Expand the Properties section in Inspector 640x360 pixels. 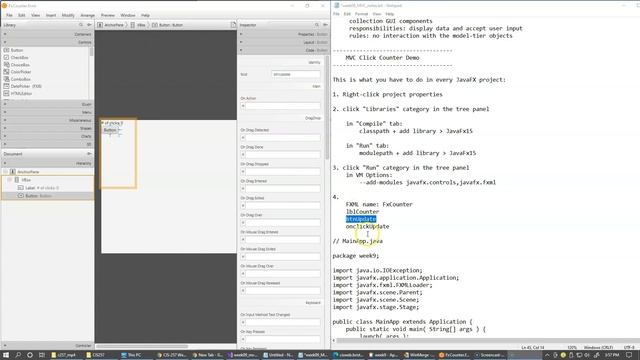pos(283,34)
